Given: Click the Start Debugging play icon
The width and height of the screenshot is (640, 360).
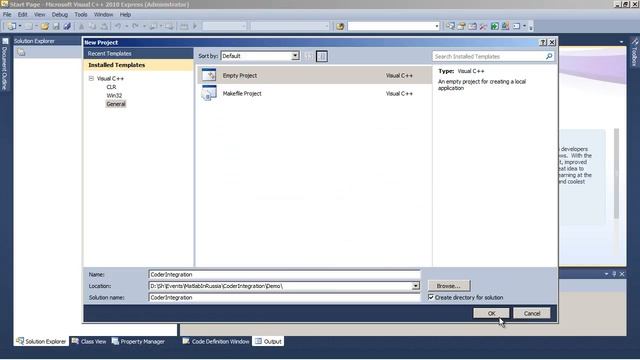Looking at the screenshot, I should click(x=195, y=27).
